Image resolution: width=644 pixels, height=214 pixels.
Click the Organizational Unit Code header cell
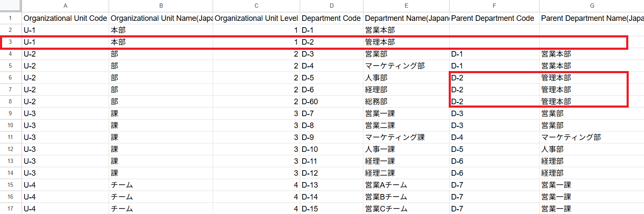[65, 18]
